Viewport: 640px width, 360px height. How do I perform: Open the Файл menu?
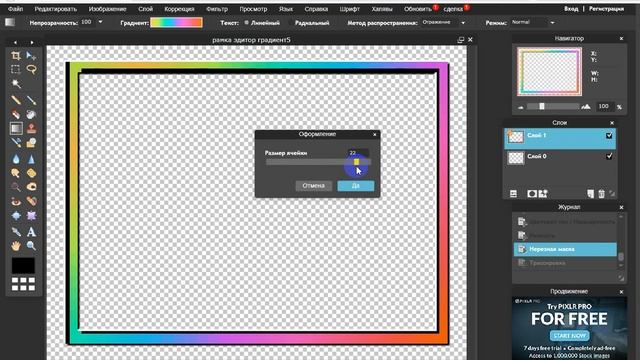16,9
